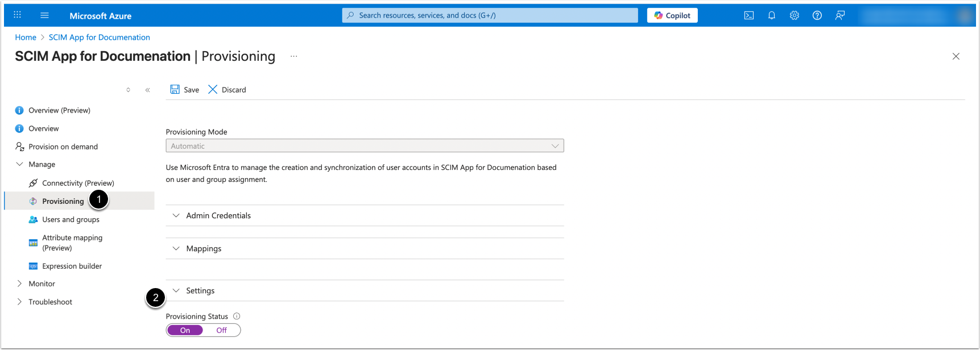Set Provisioning Status to On
Viewport: 980px width, 350px height.
185,330
